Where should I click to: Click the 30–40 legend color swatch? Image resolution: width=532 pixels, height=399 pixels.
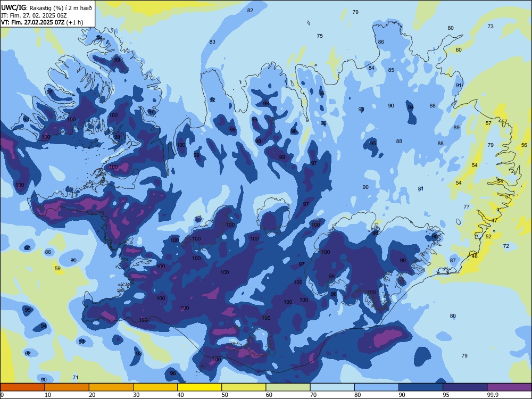pyautogui.click(x=155, y=387)
